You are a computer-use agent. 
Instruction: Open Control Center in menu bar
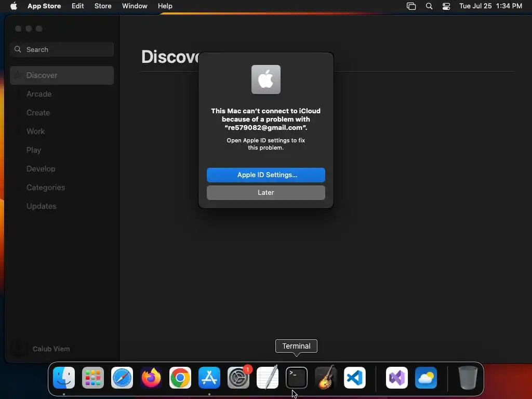pyautogui.click(x=446, y=6)
